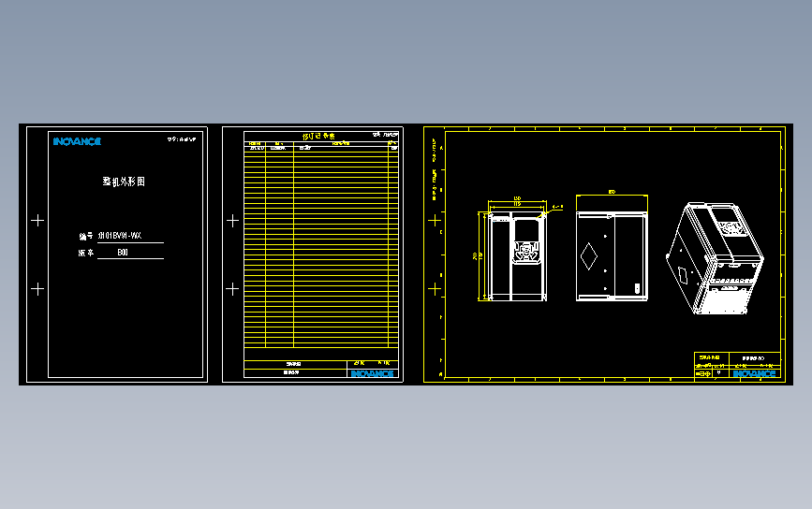The width and height of the screenshot is (812, 509).
Task: Select the version value B00
Action: point(123,253)
